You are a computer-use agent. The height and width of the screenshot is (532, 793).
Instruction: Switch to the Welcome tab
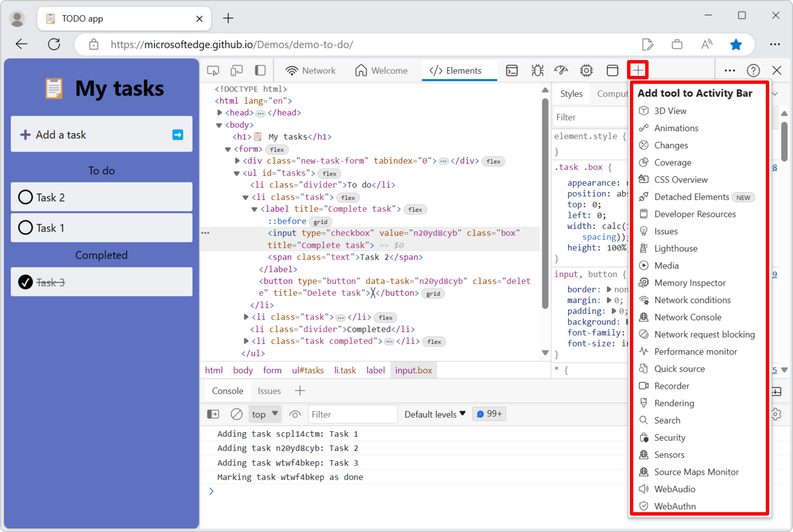coord(382,70)
